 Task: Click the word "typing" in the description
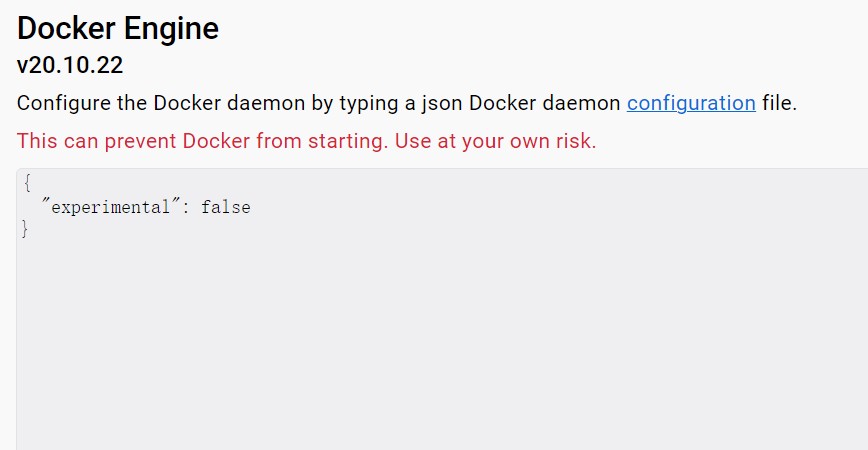click(x=369, y=104)
